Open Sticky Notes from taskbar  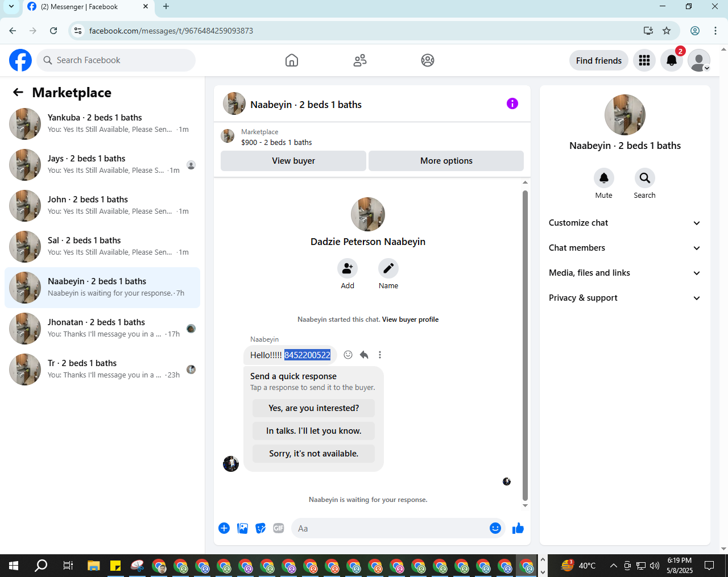(x=115, y=566)
